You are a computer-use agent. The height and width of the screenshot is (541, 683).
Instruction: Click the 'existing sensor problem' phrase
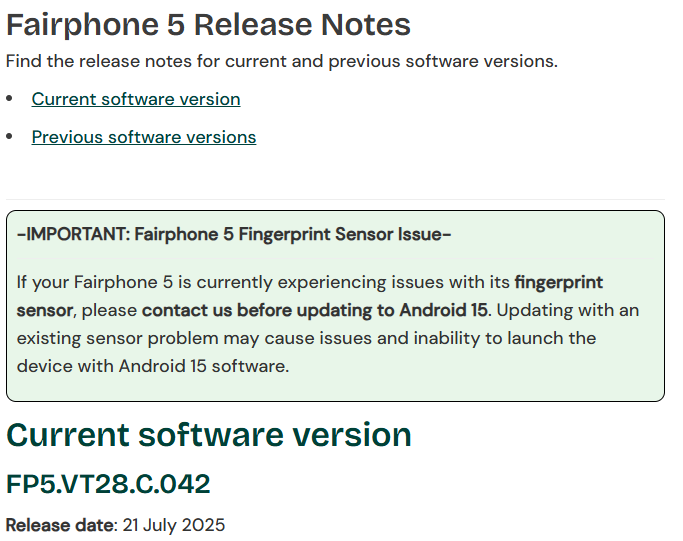click(x=107, y=338)
